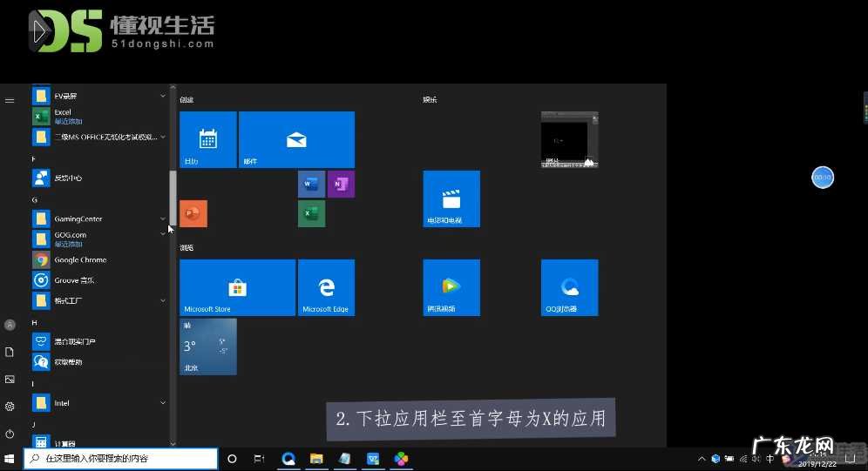Open the GamingCenter folder entry

(98, 219)
